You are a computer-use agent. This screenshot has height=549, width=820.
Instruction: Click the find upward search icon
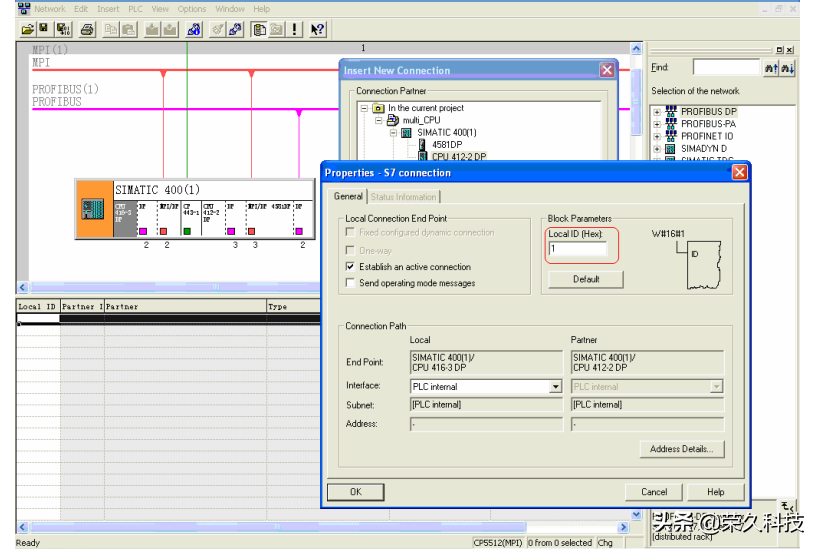(771, 68)
